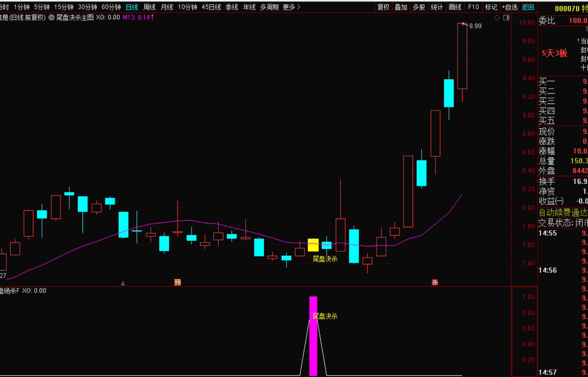The image size is (588, 377).
Task: Open the 多周期 multi-period view
Action: pyautogui.click(x=269, y=7)
